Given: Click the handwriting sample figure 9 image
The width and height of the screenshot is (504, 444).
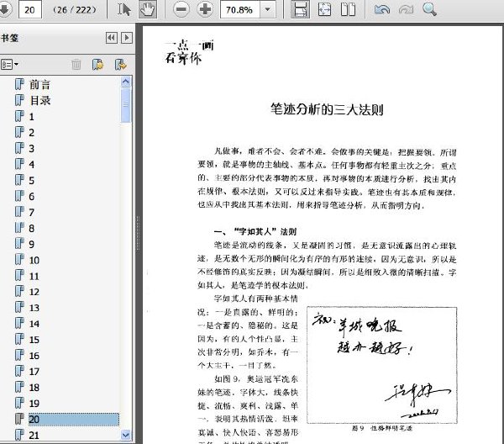Looking at the screenshot, I should point(382,365).
